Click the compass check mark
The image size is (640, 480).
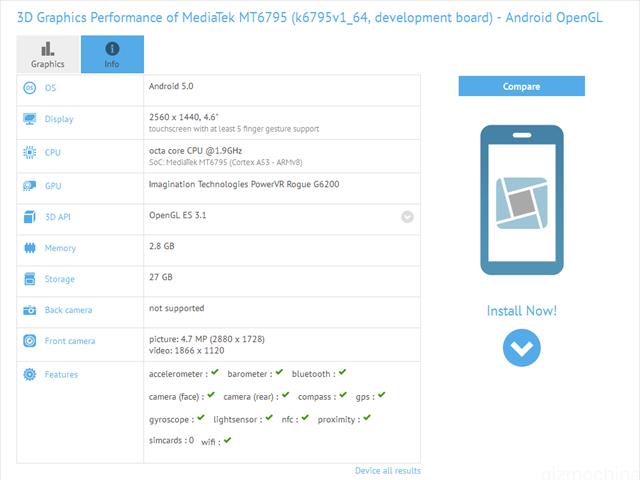pyautogui.click(x=343, y=395)
